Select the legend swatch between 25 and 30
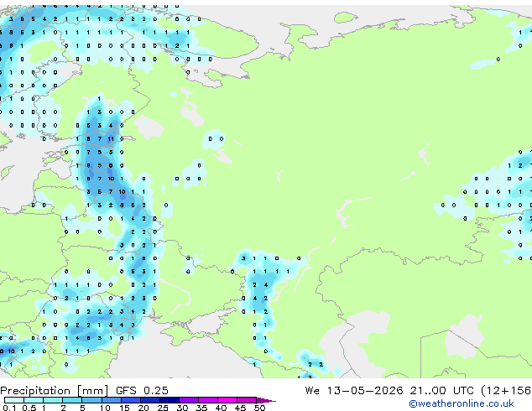The width and height of the screenshot is (532, 411). (169, 400)
